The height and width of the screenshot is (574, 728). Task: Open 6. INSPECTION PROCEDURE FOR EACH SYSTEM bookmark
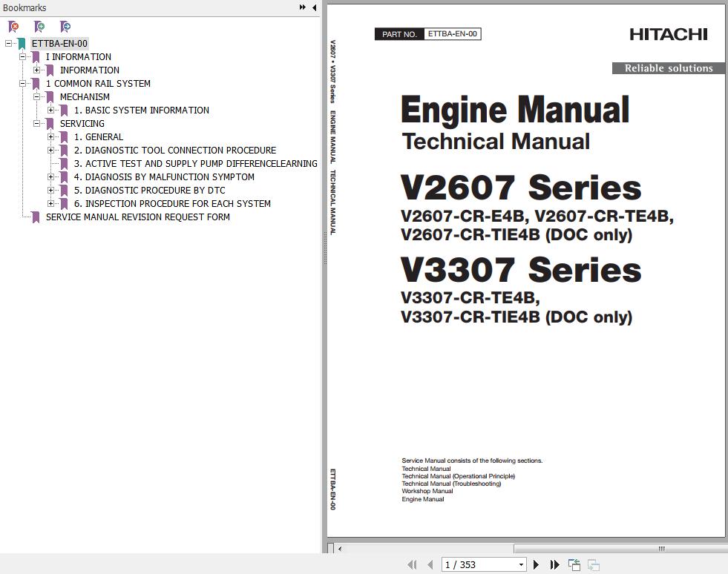pos(172,204)
